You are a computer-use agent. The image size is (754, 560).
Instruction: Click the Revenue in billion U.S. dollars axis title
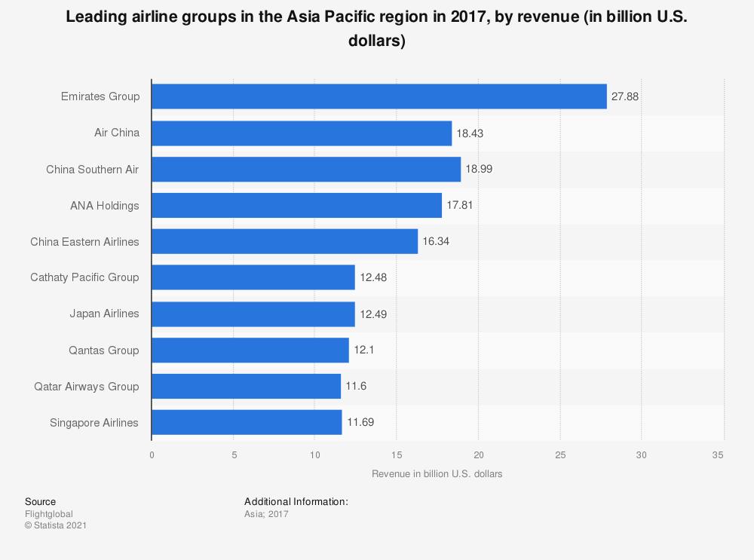(x=437, y=474)
